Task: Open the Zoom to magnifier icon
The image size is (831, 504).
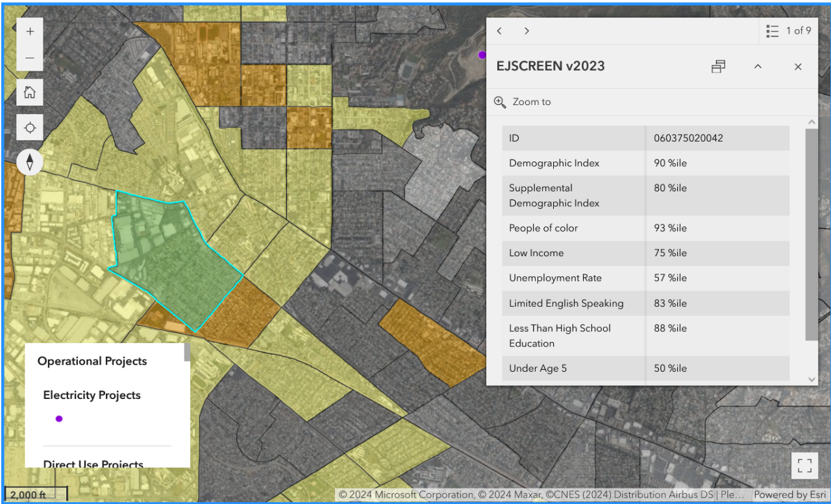Action: pyautogui.click(x=500, y=102)
